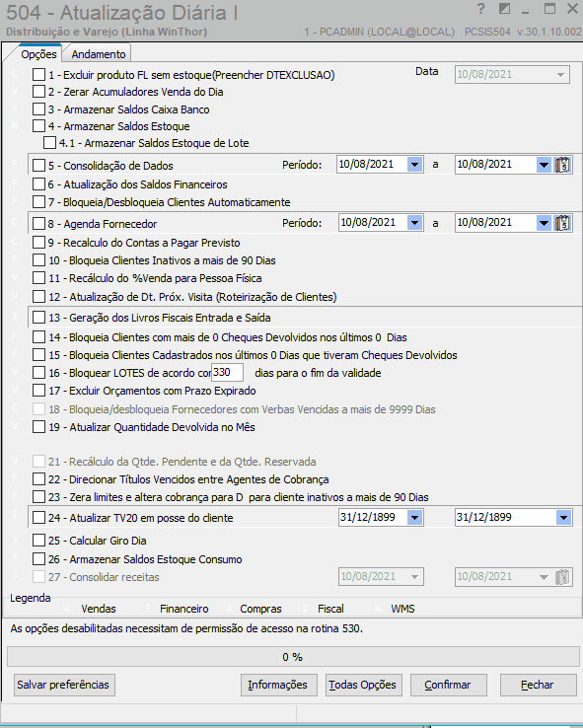The height and width of the screenshot is (728, 583).
Task: Tick 13 - Geração dos Livros Fiscais
Action: 39,318
